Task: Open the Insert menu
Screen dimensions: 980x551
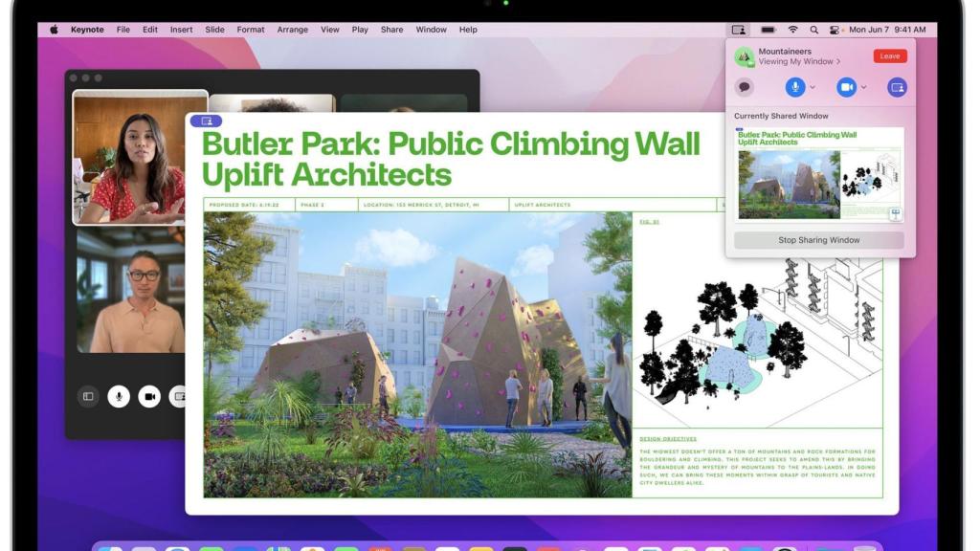Action: pos(181,30)
